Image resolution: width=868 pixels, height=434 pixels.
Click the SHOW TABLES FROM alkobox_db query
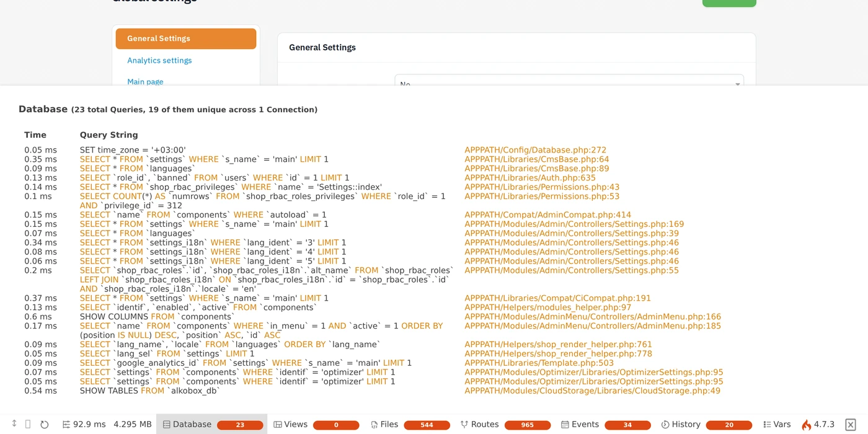coord(150,391)
